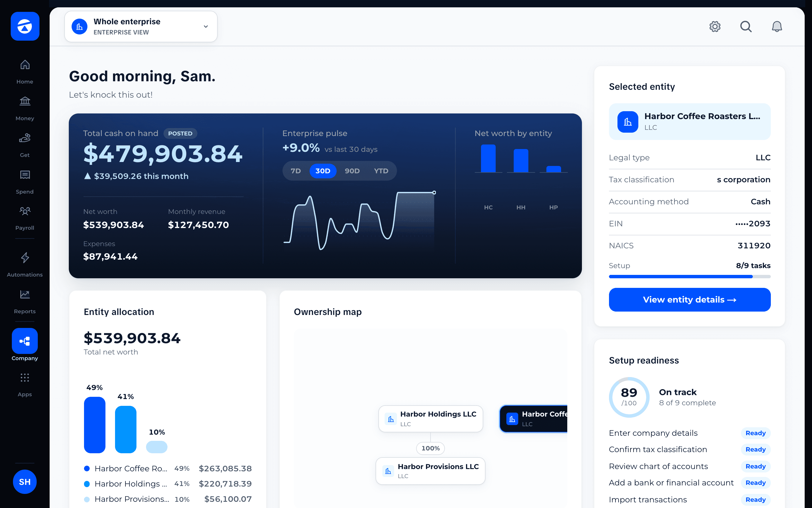812x508 pixels.
Task: Click the app logo in the sidebar
Action: coord(25,26)
